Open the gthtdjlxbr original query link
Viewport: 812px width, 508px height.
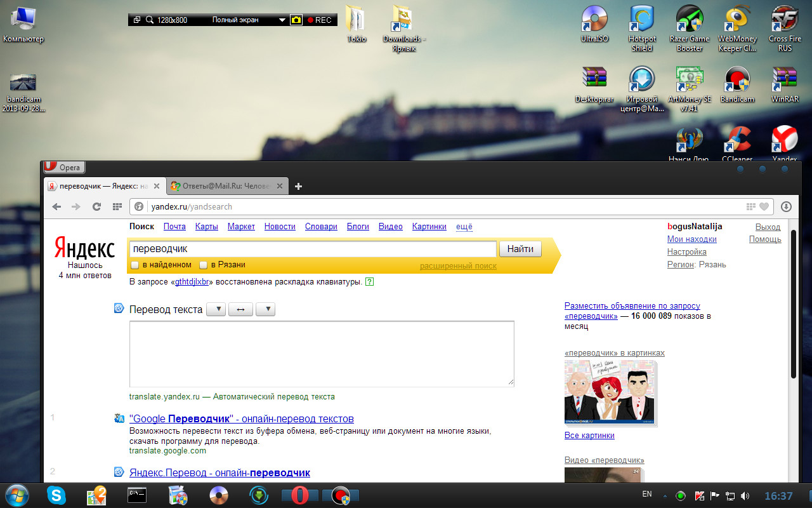click(192, 282)
